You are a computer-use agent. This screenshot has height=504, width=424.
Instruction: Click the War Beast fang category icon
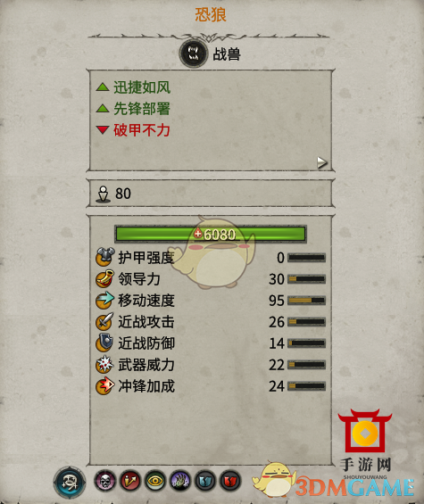(194, 54)
